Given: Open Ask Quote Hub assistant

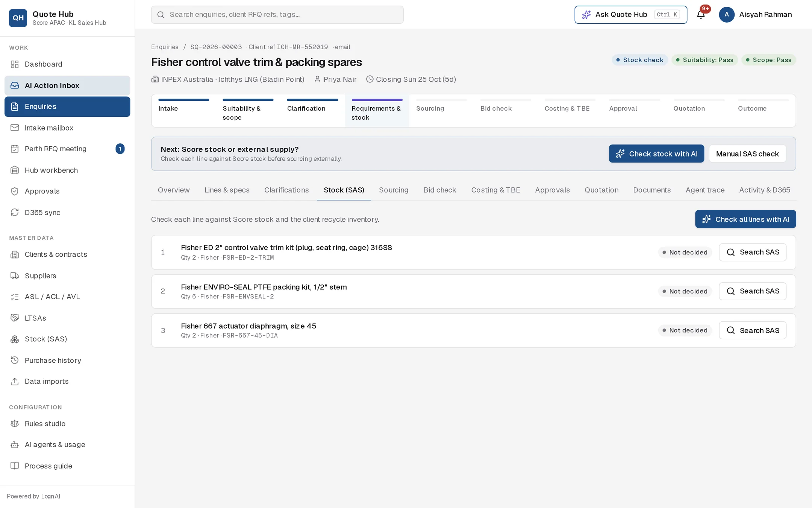Looking at the screenshot, I should click(x=631, y=15).
